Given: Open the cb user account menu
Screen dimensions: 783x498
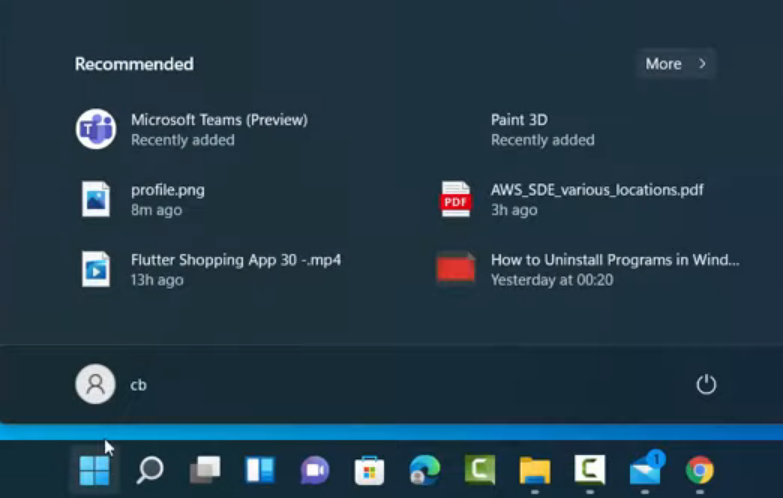Looking at the screenshot, I should coord(111,385).
